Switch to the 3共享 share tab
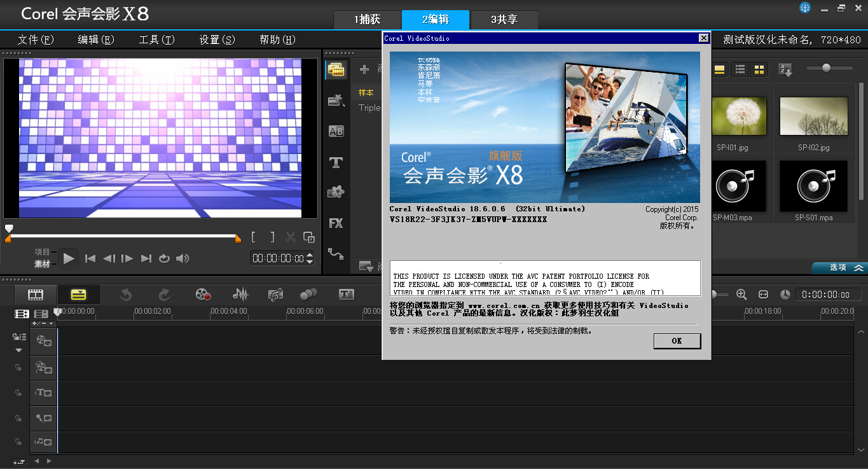Image resolution: width=868 pixels, height=469 pixels. point(504,20)
